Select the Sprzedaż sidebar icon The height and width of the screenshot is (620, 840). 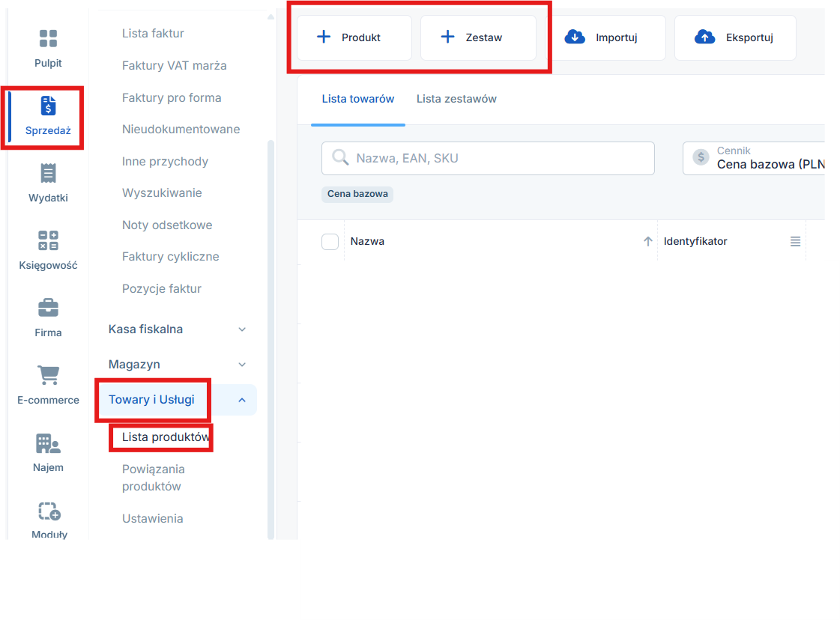point(48,106)
